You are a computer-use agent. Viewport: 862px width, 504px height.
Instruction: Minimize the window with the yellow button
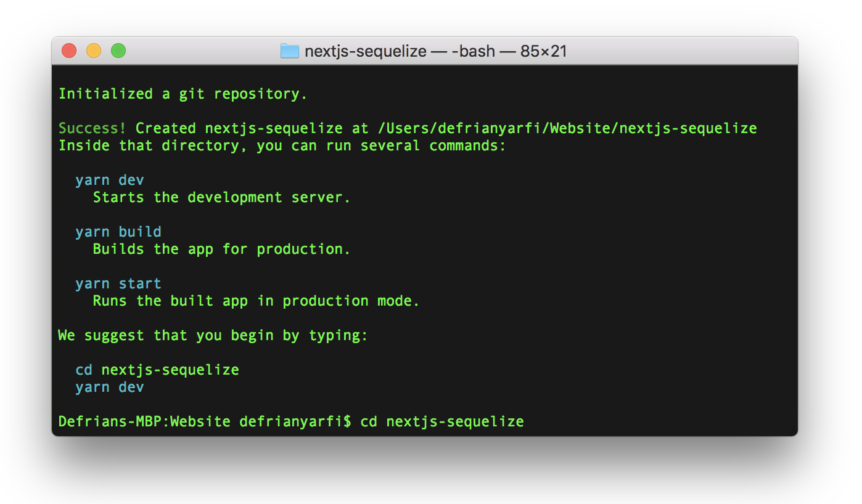94,51
